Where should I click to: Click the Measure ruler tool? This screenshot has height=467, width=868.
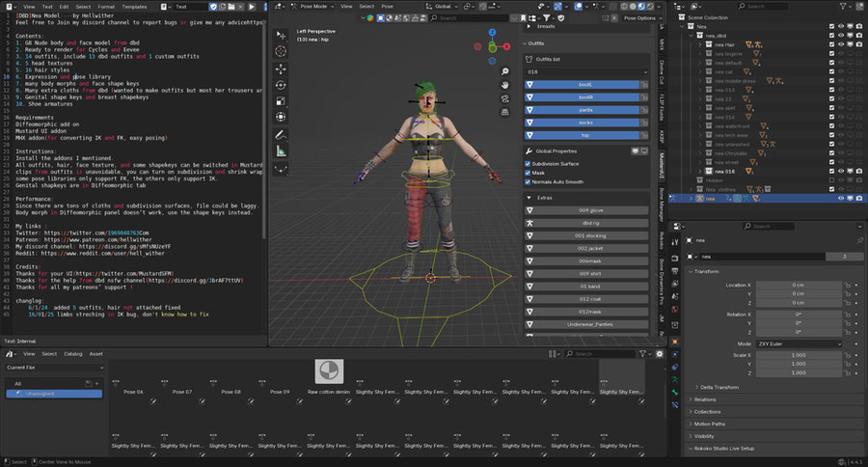281,151
